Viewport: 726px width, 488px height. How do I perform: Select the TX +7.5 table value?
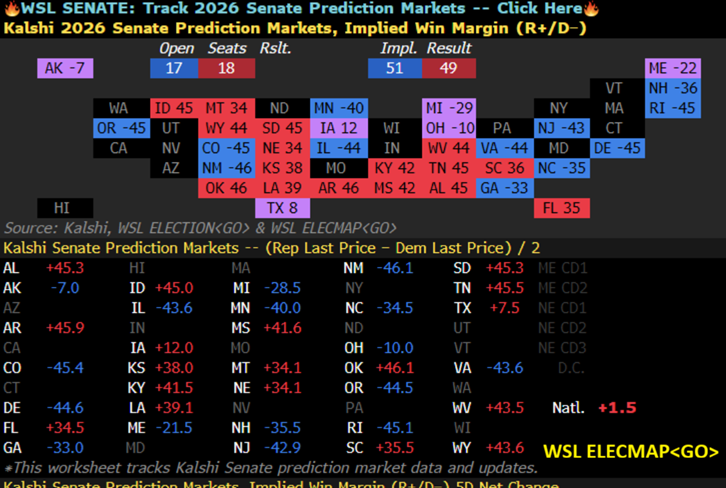click(x=505, y=307)
